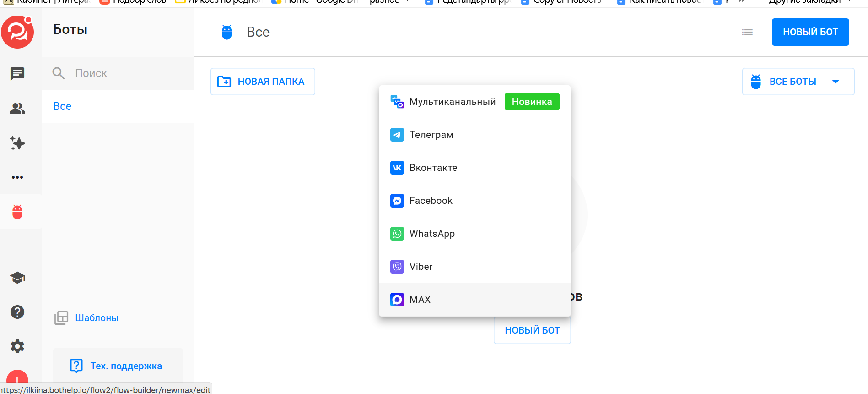The width and height of the screenshot is (868, 394).
Task: Choose WhatsApp from the bot menu
Action: (x=475, y=234)
